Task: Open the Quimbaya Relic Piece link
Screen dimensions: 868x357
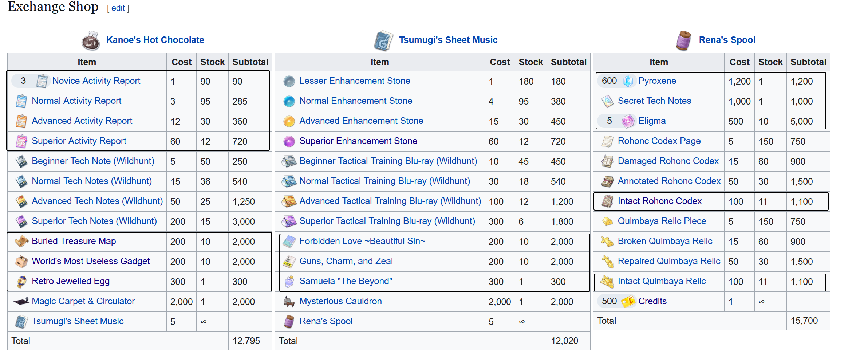Action: pyautogui.click(x=662, y=221)
